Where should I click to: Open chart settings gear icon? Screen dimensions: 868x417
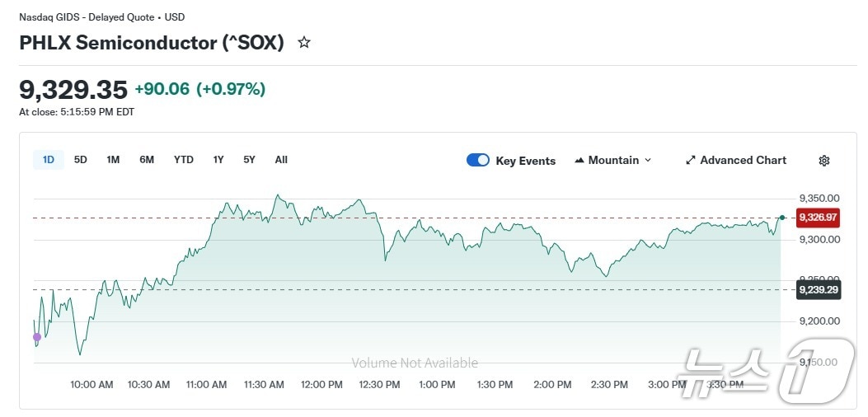click(823, 161)
